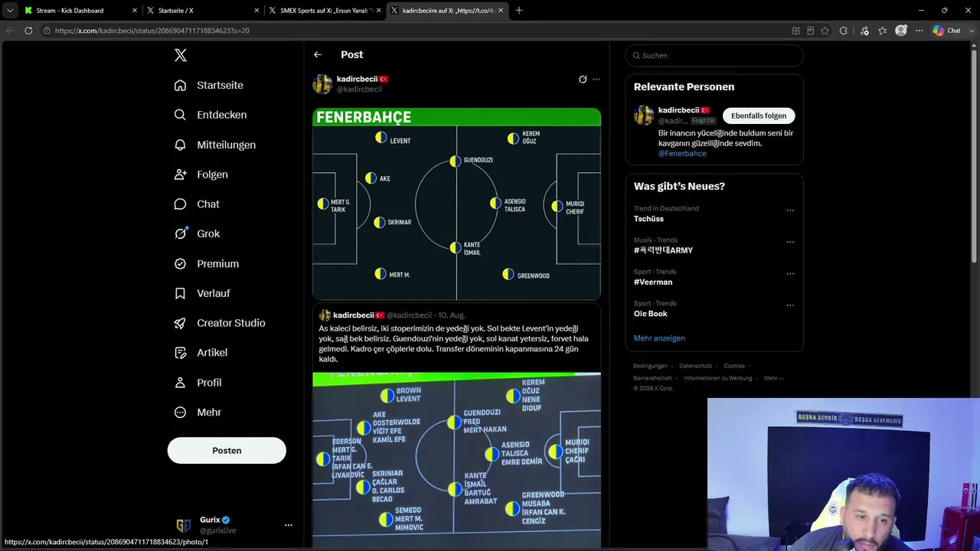Open the browser extensions puzzle icon
This screenshot has height=551, width=980.
(844, 31)
